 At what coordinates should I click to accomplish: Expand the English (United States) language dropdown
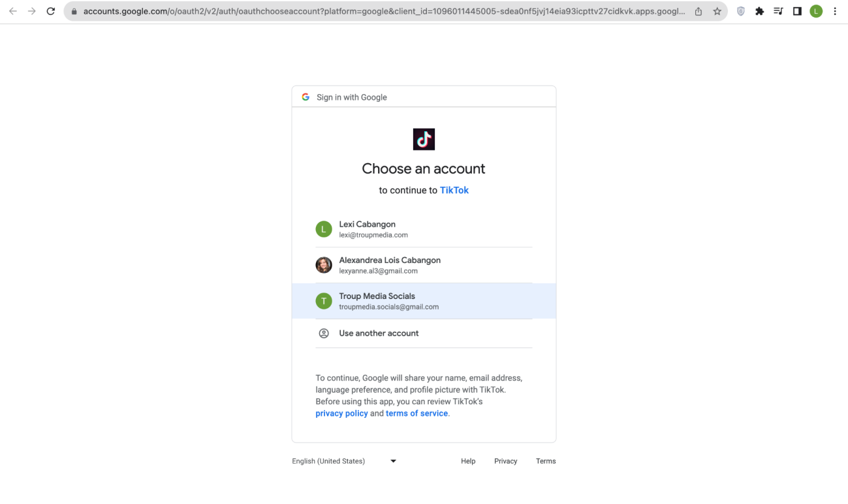(344, 461)
